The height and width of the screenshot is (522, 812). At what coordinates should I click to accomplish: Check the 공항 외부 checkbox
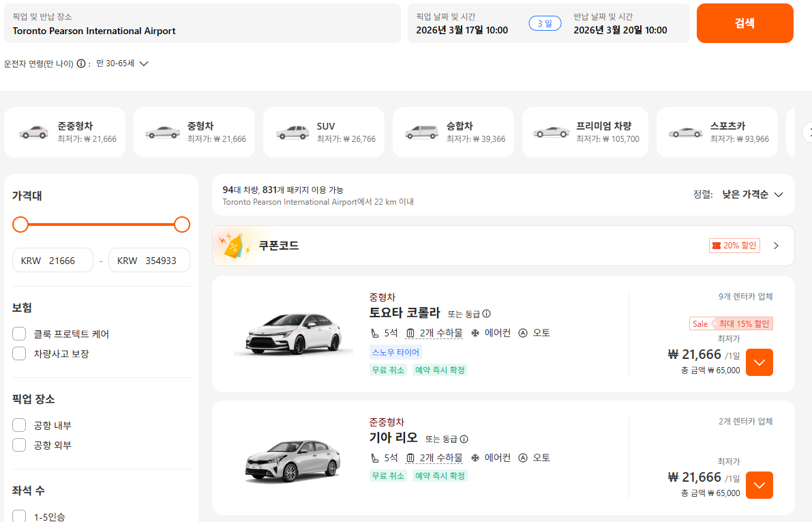(x=19, y=445)
